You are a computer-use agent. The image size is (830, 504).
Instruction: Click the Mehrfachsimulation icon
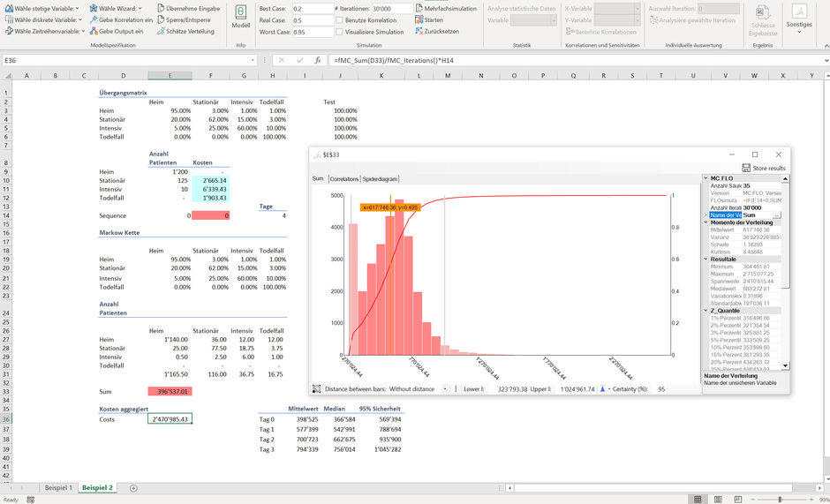click(419, 9)
